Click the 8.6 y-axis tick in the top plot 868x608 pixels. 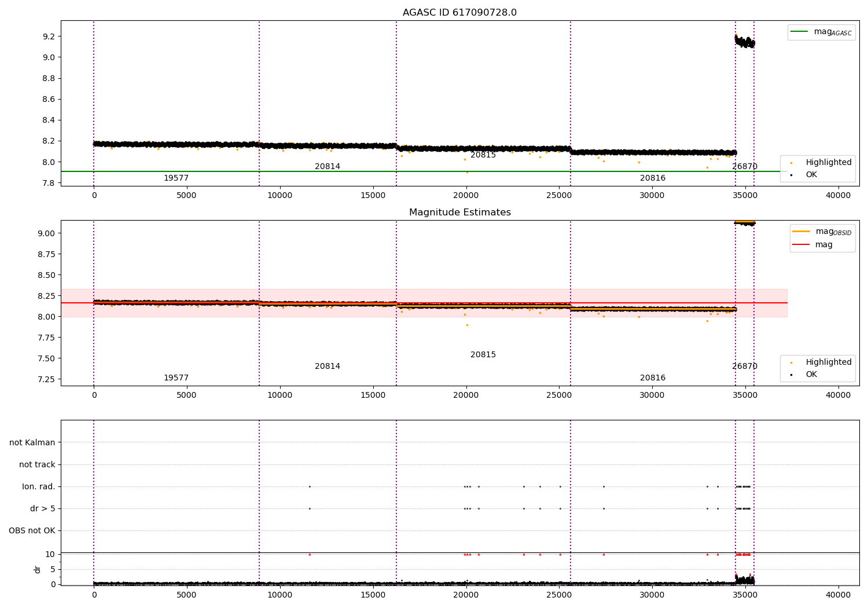click(49, 100)
